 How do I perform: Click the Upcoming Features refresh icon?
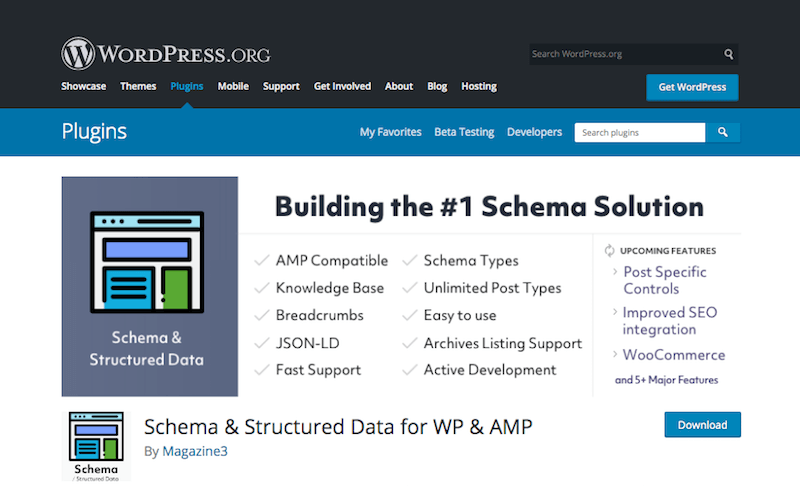[x=609, y=251]
